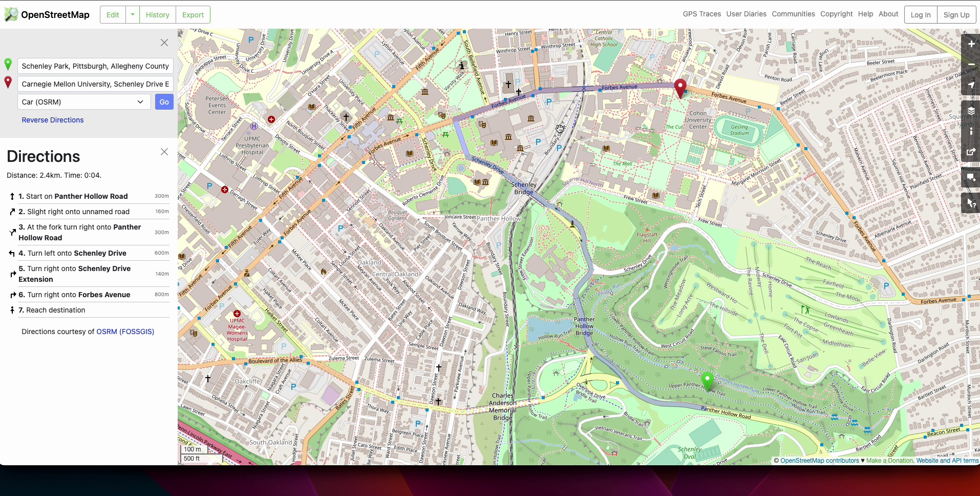This screenshot has height=496, width=980.
Task: Click the red destination marker on the map
Action: point(680,88)
